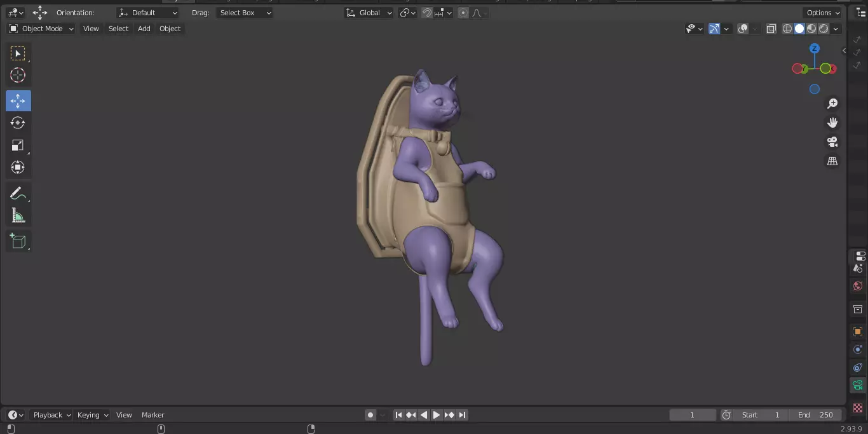Select the Scale tool
This screenshot has width=868, height=434.
[x=18, y=146]
